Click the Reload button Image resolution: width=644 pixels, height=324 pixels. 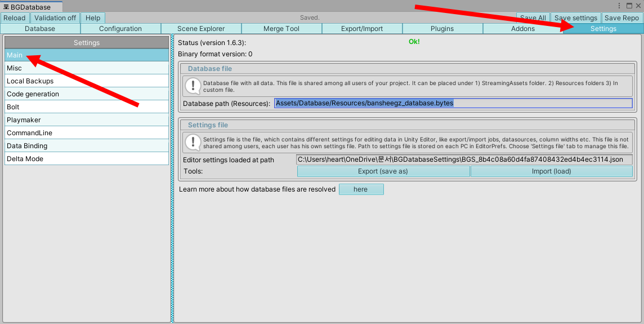tap(15, 17)
